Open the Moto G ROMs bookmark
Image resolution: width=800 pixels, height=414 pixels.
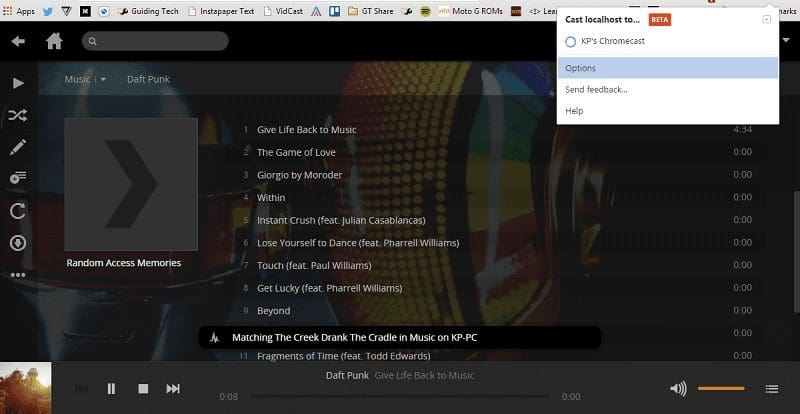pos(470,11)
